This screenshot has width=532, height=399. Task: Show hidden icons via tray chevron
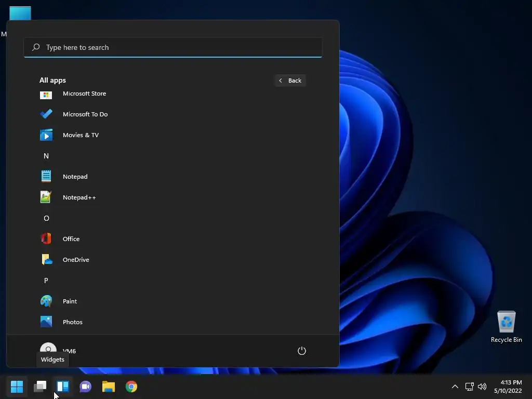coord(455,387)
